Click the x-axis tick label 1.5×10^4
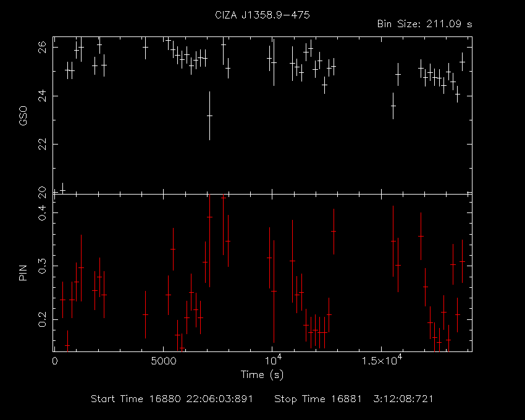Screen dimensions: 525x420 point(382,360)
